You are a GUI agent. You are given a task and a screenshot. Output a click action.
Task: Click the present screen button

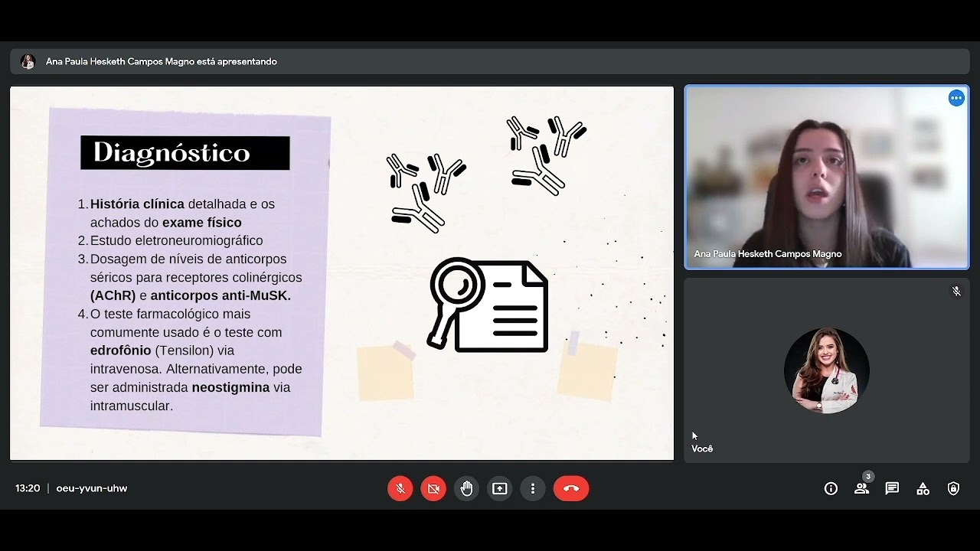pos(500,488)
